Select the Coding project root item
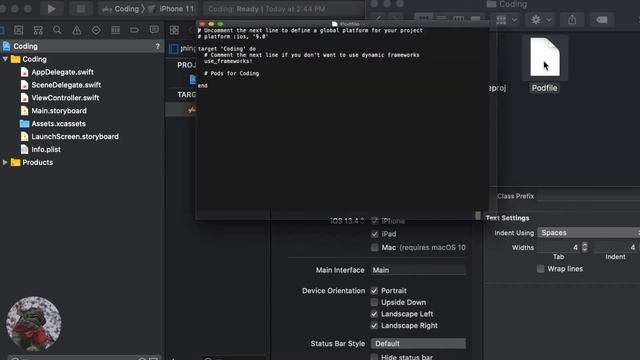 [82, 47]
